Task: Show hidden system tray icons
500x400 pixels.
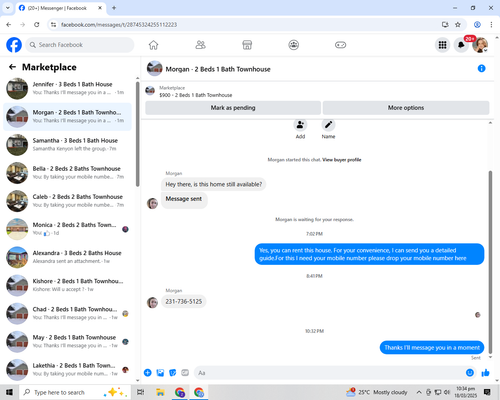Action: point(419,392)
